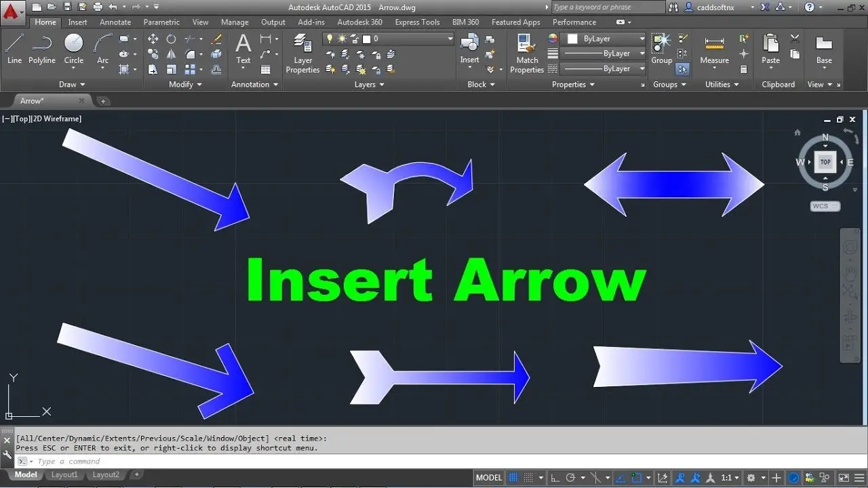Screen dimensions: 868x488
Task: Click the Base view button
Action: (x=824, y=49)
